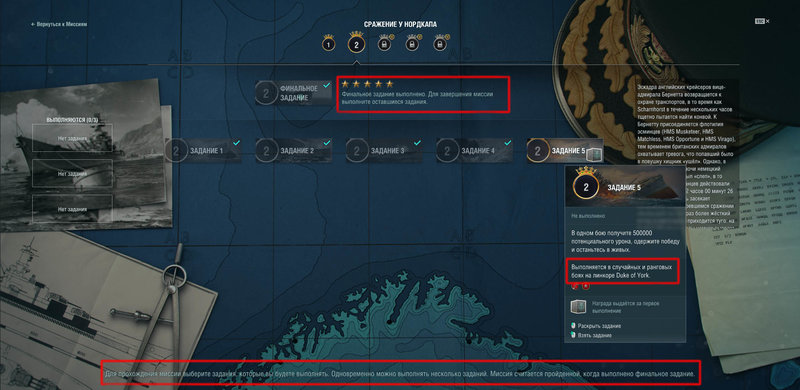Open the completed Задание 3 tile

pos(384,151)
